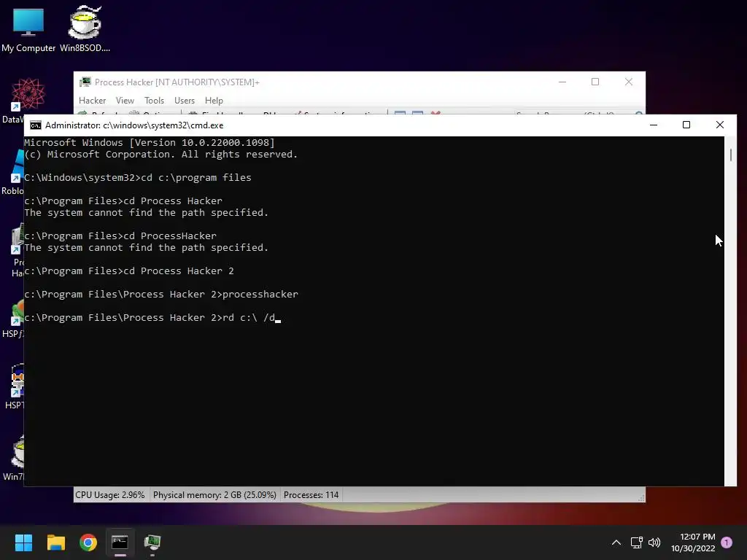
Task: Open the Tools menu in Process Hacker
Action: (154, 101)
